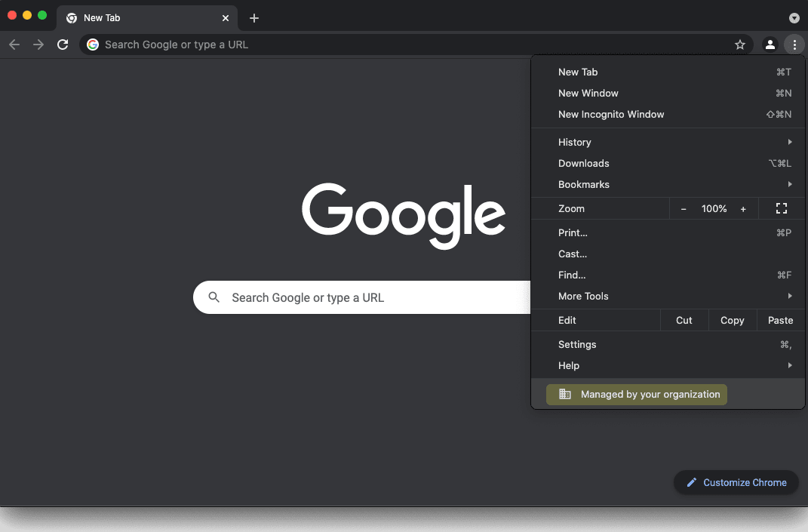Click the back navigation arrow
808x532 pixels.
pyautogui.click(x=14, y=45)
